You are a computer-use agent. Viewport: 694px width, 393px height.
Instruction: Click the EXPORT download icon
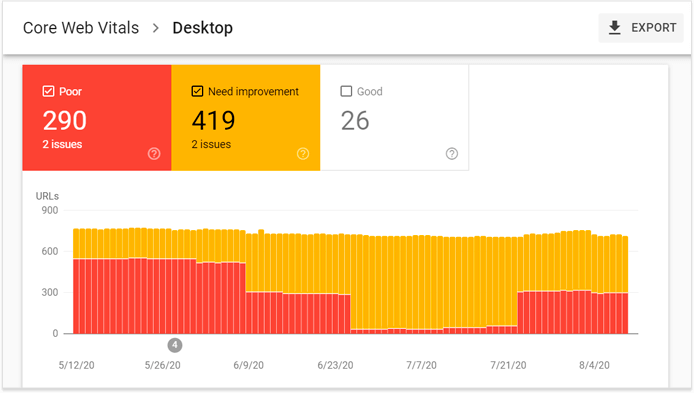coord(614,28)
